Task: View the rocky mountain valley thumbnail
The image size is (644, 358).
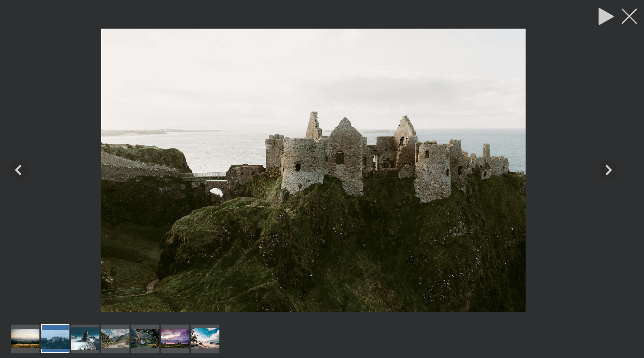Action: click(115, 339)
